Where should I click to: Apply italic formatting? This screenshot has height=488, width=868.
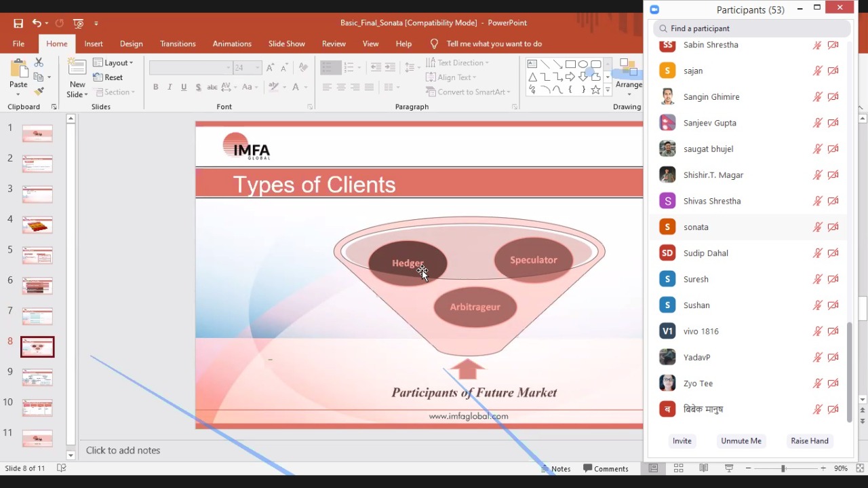click(x=170, y=87)
